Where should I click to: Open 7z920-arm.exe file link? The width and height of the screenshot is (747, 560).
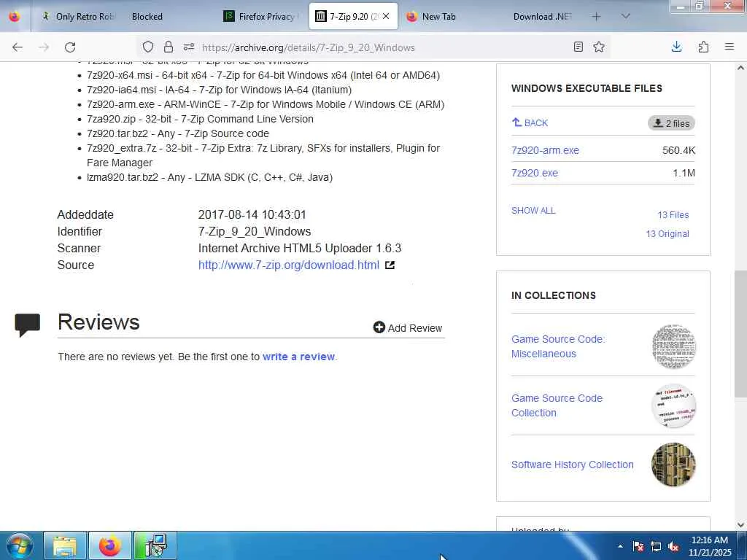[x=545, y=150]
